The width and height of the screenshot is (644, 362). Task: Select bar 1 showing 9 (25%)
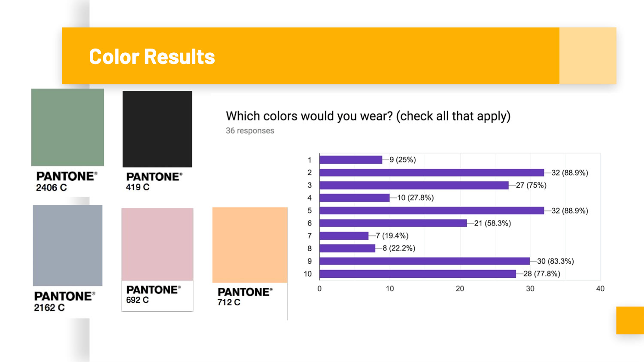coord(351,160)
